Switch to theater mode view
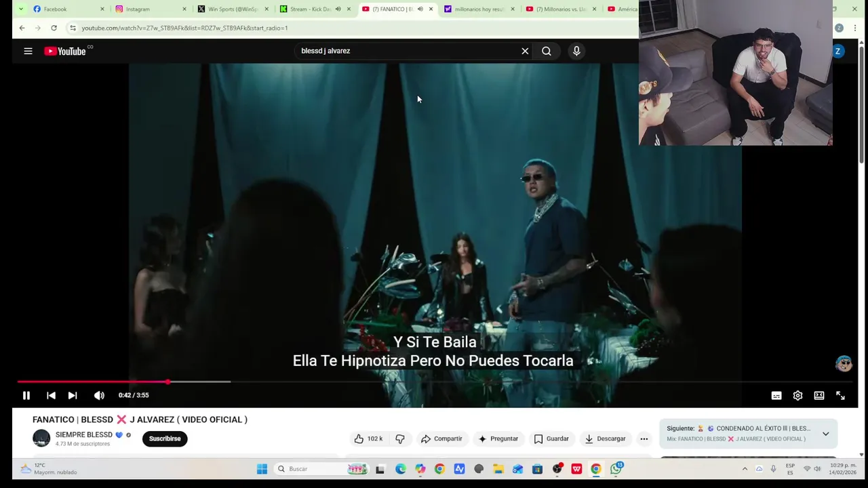Viewport: 868px width, 488px height. click(819, 396)
